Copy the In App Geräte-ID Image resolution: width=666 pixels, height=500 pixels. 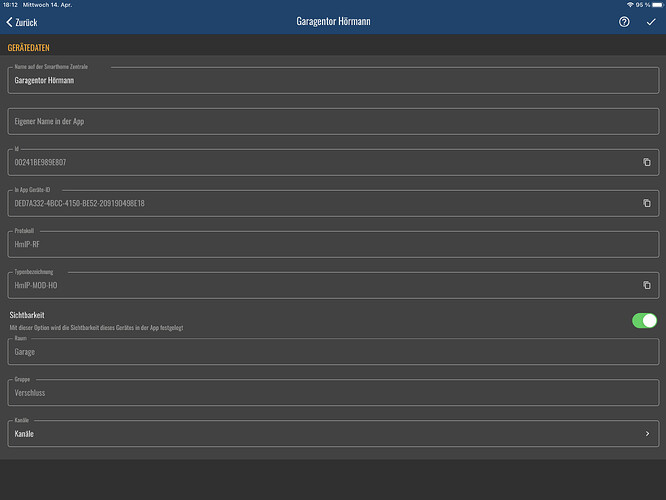647,203
